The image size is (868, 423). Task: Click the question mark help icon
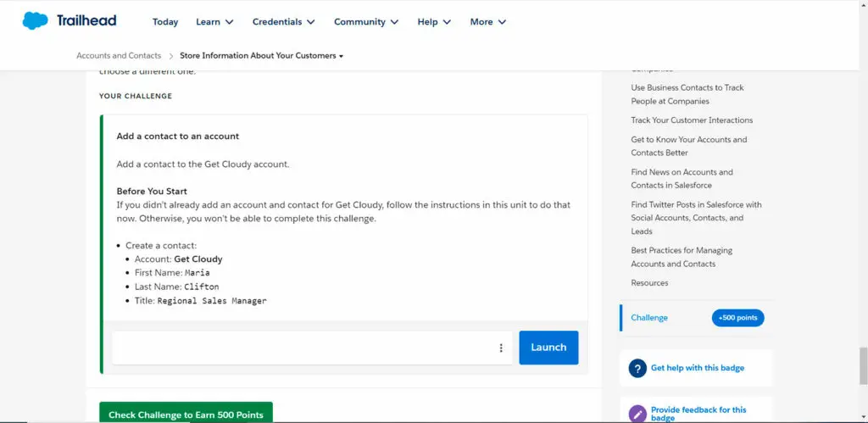[637, 368]
